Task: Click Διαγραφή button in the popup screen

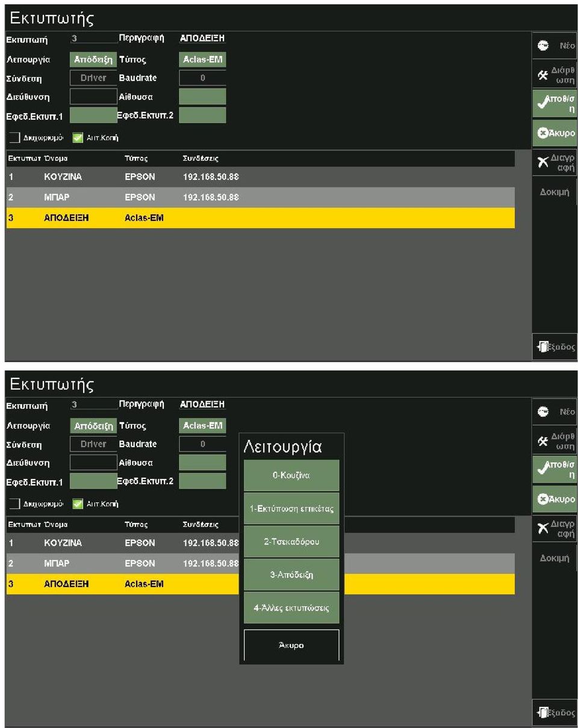Action: pyautogui.click(x=555, y=528)
